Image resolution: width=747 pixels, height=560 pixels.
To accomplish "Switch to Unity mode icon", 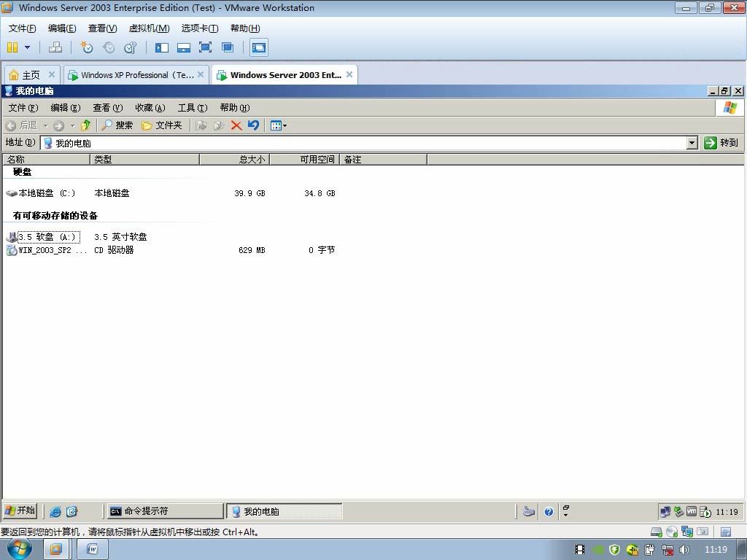I will [x=228, y=47].
